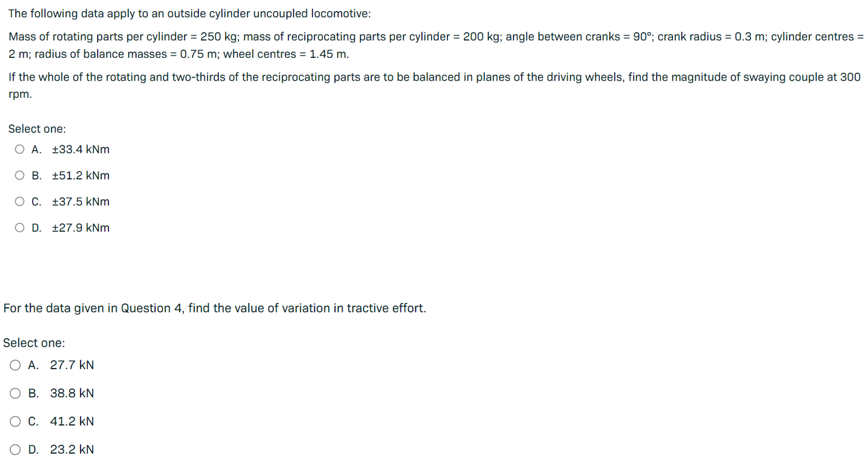
Task: Click the ±33.4 kNm answer text
Action: [81, 150]
